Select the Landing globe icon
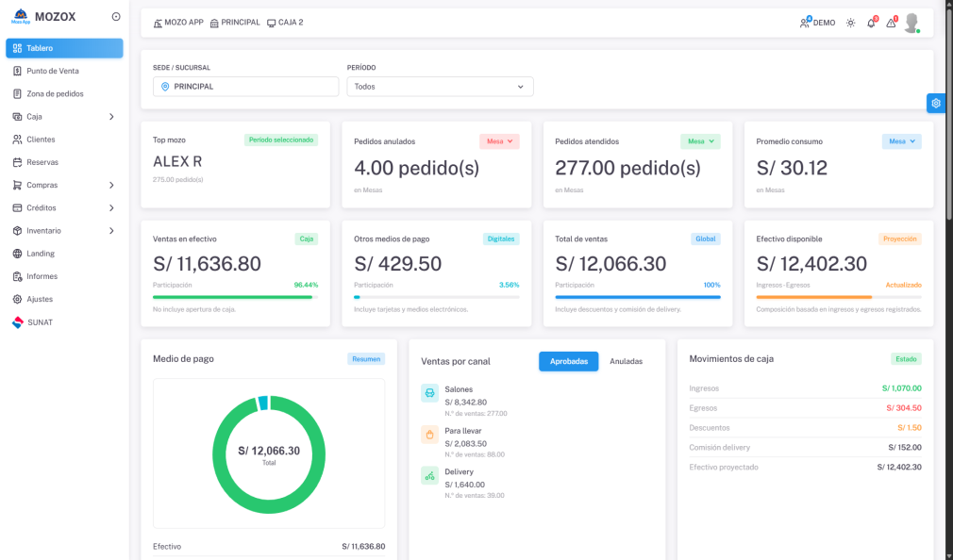Image resolution: width=953 pixels, height=560 pixels. click(18, 253)
